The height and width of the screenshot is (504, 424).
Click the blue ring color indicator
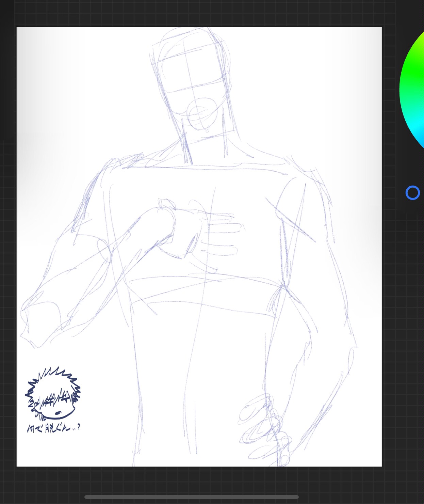(x=412, y=193)
